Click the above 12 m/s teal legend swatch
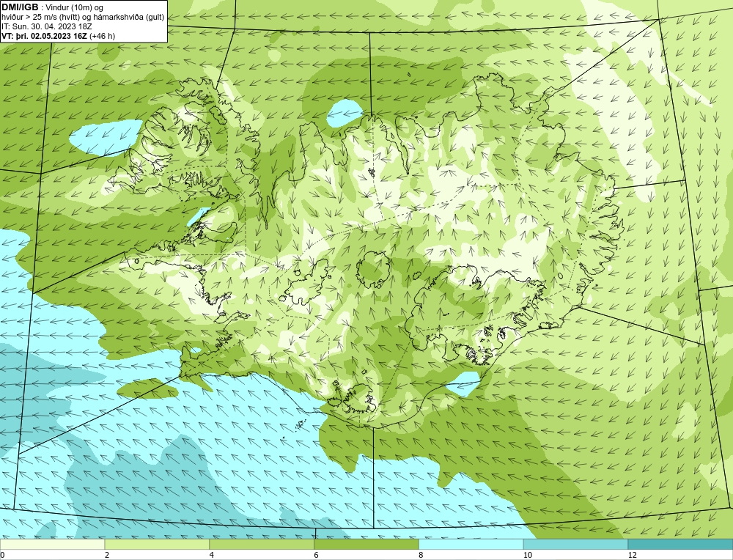Image resolution: width=733 pixels, height=560 pixels. [x=680, y=544]
